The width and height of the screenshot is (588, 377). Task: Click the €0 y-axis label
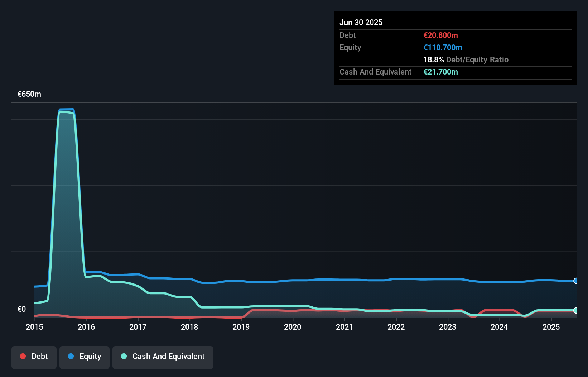21,309
